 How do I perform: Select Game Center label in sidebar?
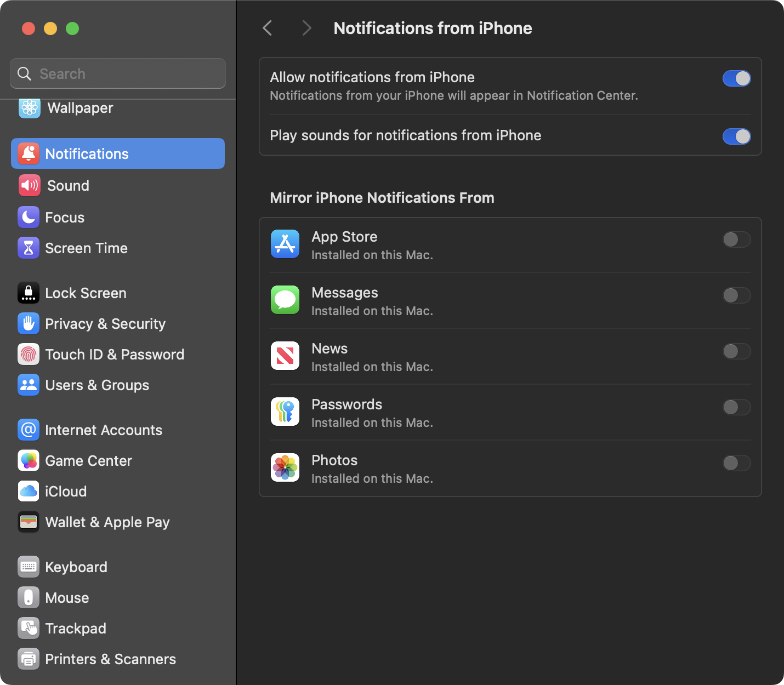tap(88, 461)
